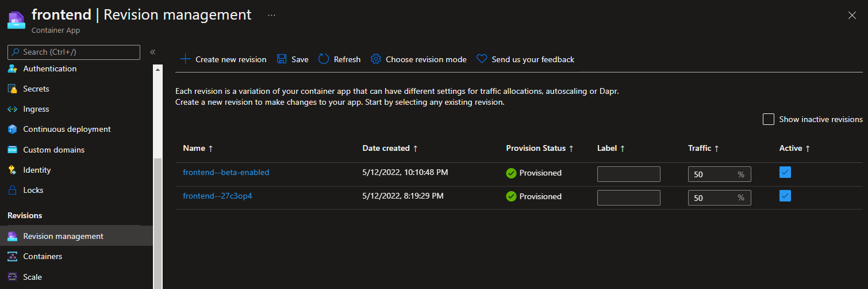Image resolution: width=868 pixels, height=289 pixels.
Task: Click the sidebar Search field
Action: (x=74, y=52)
